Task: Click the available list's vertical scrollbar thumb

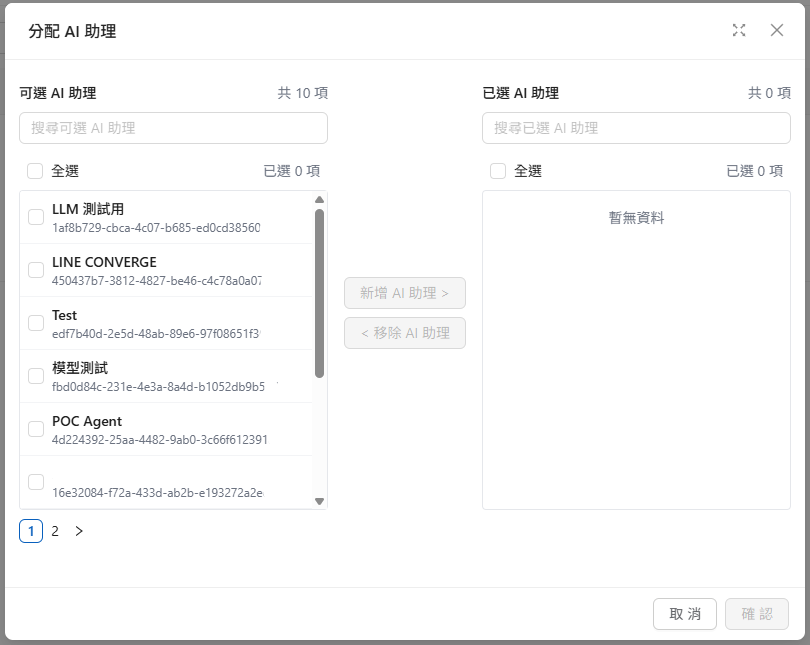Action: [319, 292]
